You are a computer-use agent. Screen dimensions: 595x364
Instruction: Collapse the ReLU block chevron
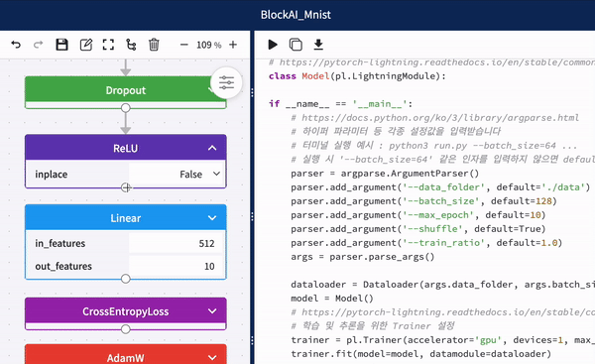tap(212, 148)
